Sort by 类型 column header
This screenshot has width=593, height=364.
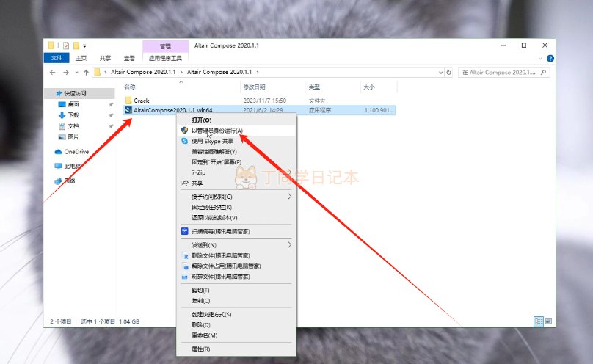click(314, 87)
